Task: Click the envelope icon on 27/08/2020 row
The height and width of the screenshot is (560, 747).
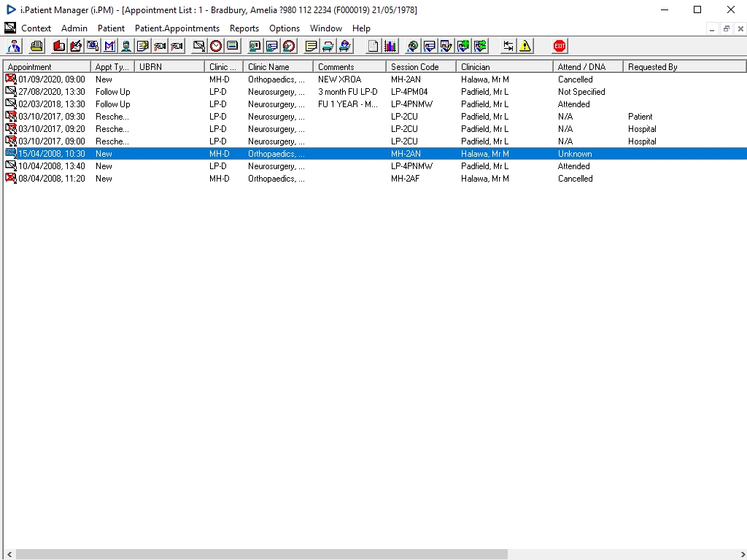Action: [11, 91]
